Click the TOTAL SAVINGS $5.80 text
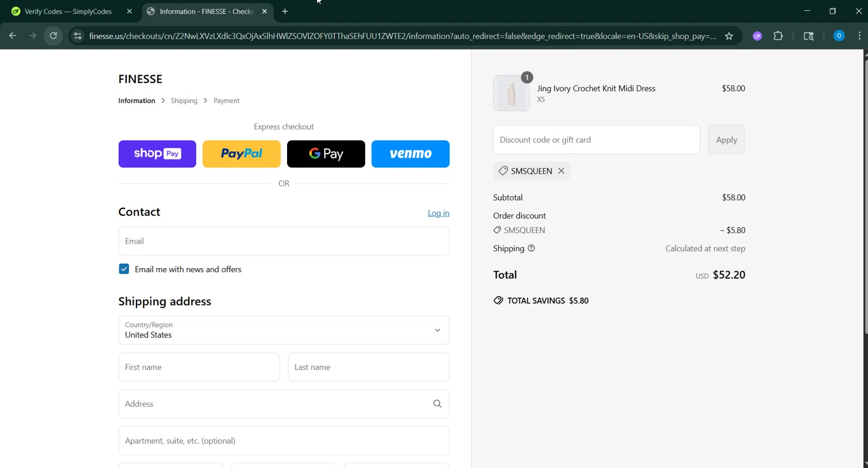Viewport: 868px width, 468px height. coord(548,301)
